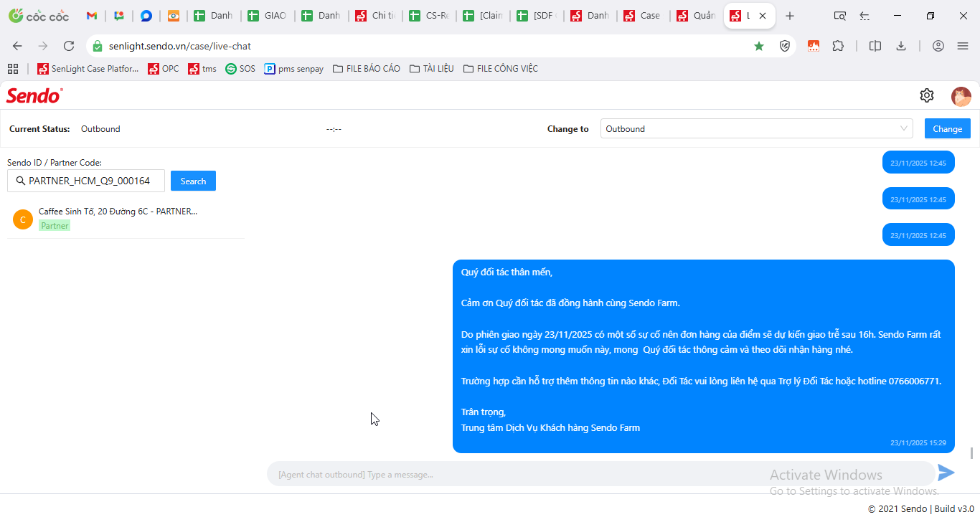The image size is (980, 517).
Task: Click the browser address bar URL
Action: pyautogui.click(x=180, y=46)
